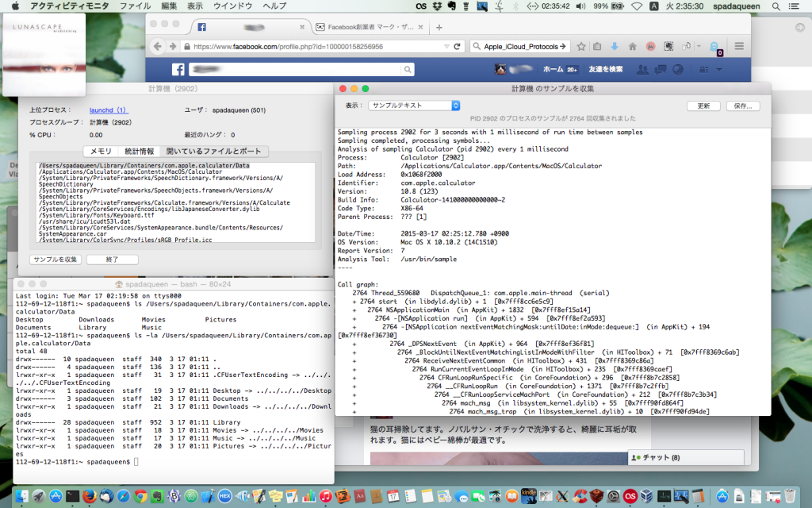
Task: Open the Facebook チャット (8) bar
Action: [x=686, y=457]
